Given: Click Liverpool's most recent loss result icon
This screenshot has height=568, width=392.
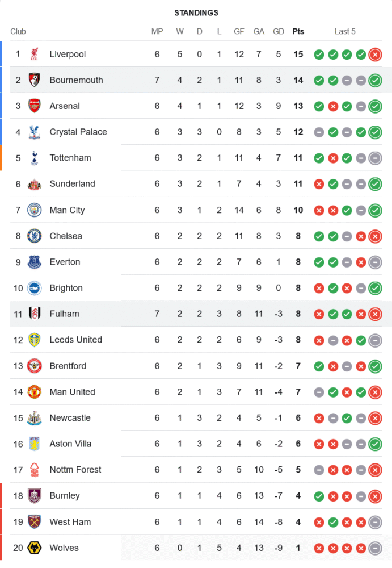Looking at the screenshot, I should pos(375,55).
